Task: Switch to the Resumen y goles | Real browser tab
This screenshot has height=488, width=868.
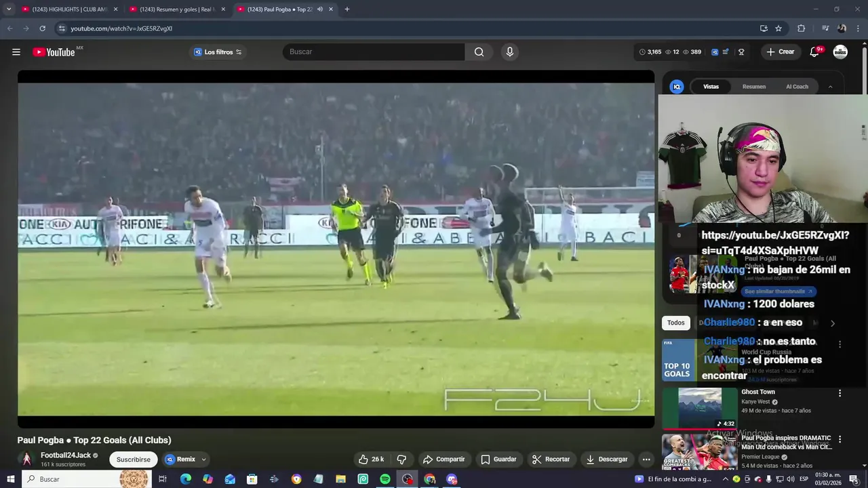Action: [178, 9]
